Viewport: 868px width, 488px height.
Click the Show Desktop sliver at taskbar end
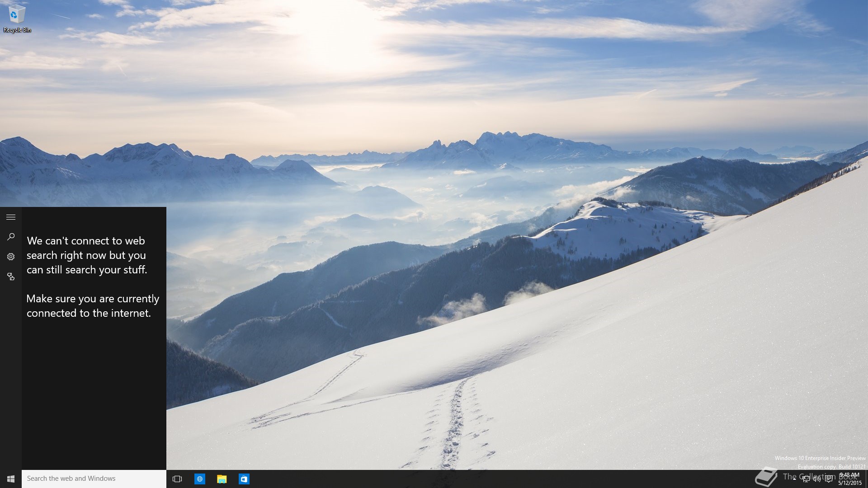pyautogui.click(x=866, y=479)
